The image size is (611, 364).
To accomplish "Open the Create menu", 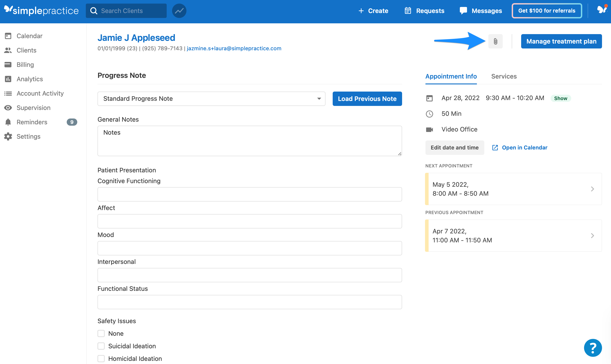I will pyautogui.click(x=373, y=11).
